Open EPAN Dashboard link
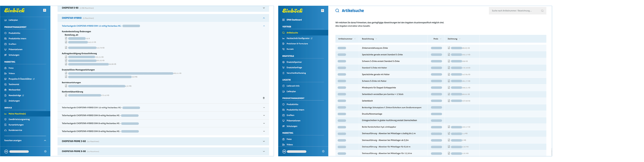Screen dimensions: 644x162 click(294, 20)
